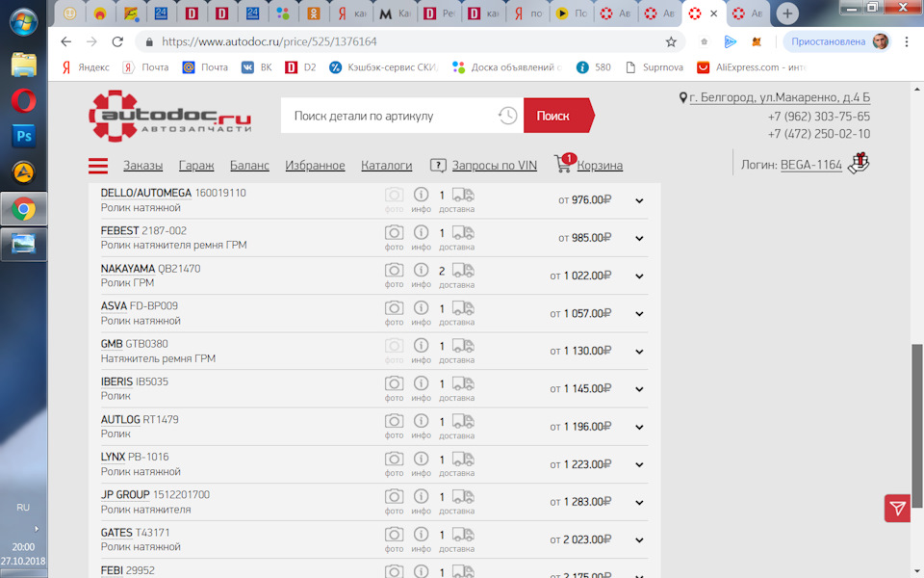This screenshot has width=924, height=578.
Task: Click the Приостановлена profile button
Action: 835,41
